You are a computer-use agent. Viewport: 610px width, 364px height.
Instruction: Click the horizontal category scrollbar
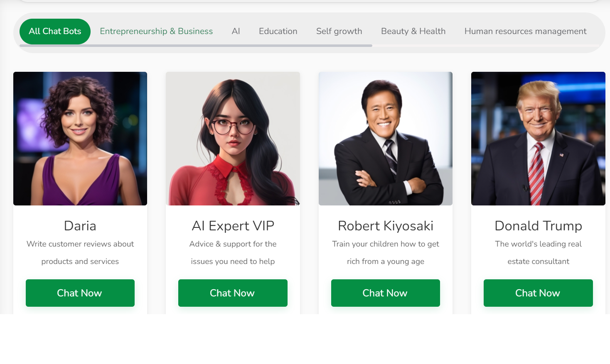click(x=196, y=46)
